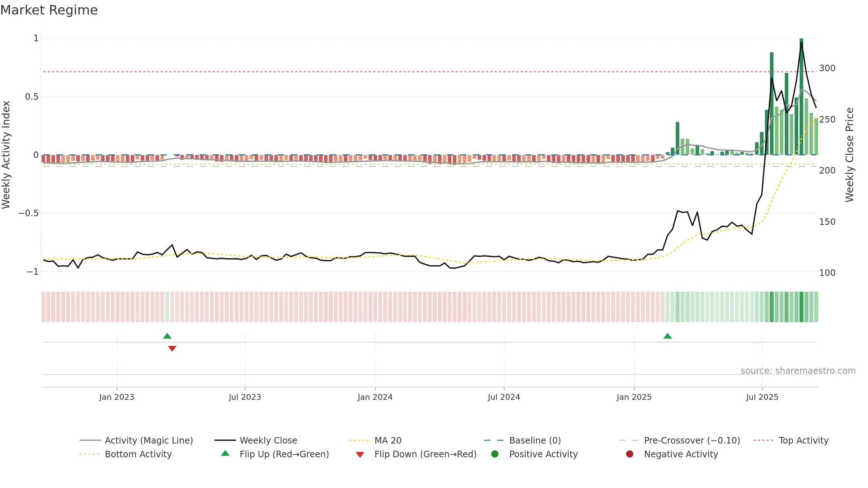868x488 pixels.
Task: Click the Jul 2025 axis label
Action: (762, 397)
